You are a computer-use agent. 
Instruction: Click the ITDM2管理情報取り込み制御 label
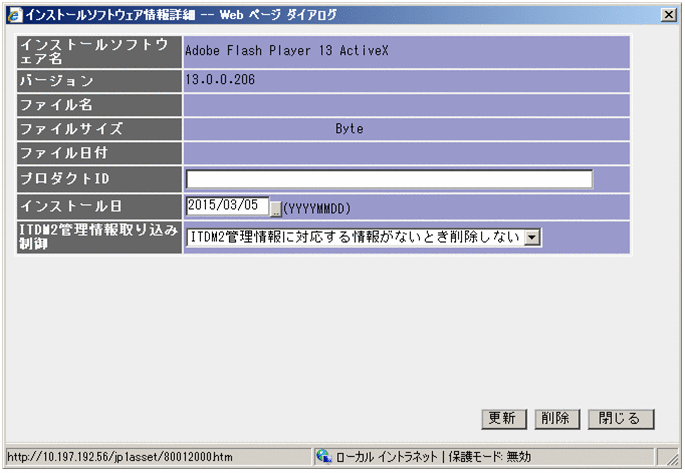tap(99, 237)
